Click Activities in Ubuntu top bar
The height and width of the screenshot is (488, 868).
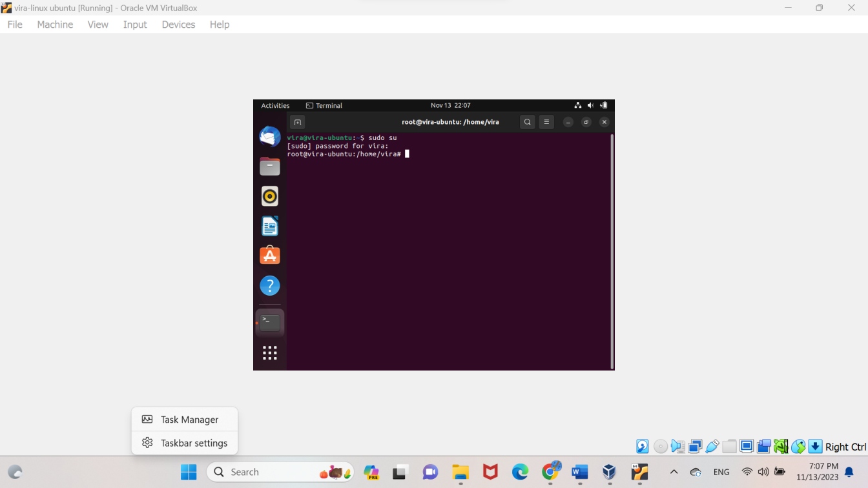pos(275,105)
